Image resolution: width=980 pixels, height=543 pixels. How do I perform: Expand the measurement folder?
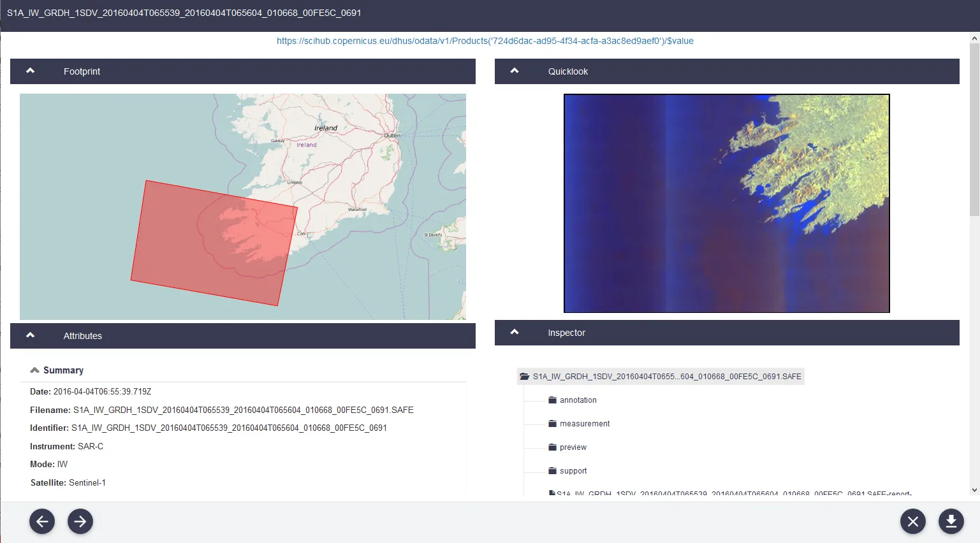coord(579,424)
